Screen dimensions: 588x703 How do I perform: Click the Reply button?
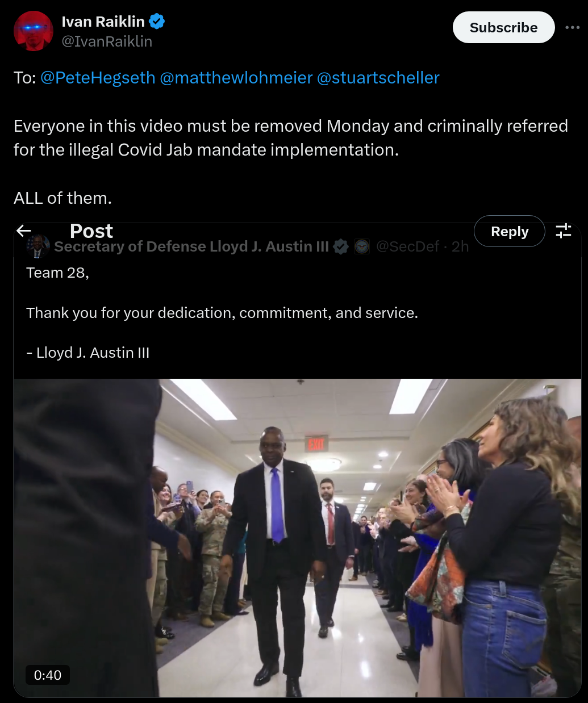(x=510, y=231)
